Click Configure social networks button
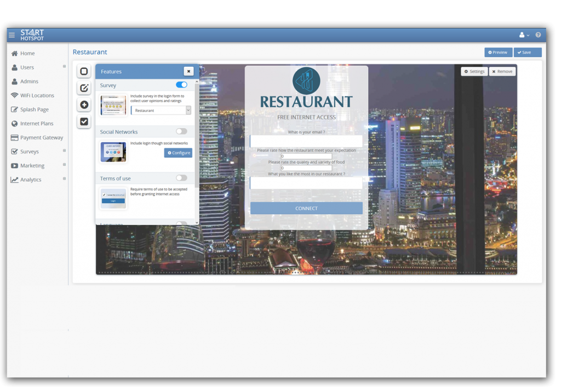The image size is (561, 392). pos(178,153)
